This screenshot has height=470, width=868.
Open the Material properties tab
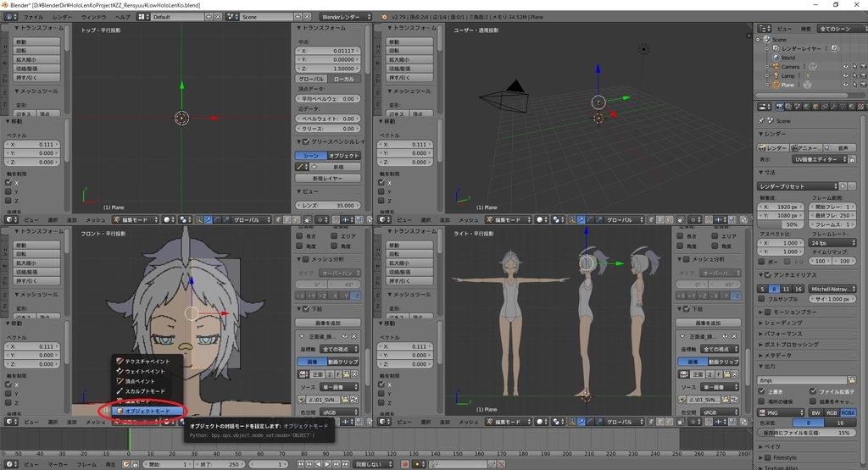coord(851,106)
